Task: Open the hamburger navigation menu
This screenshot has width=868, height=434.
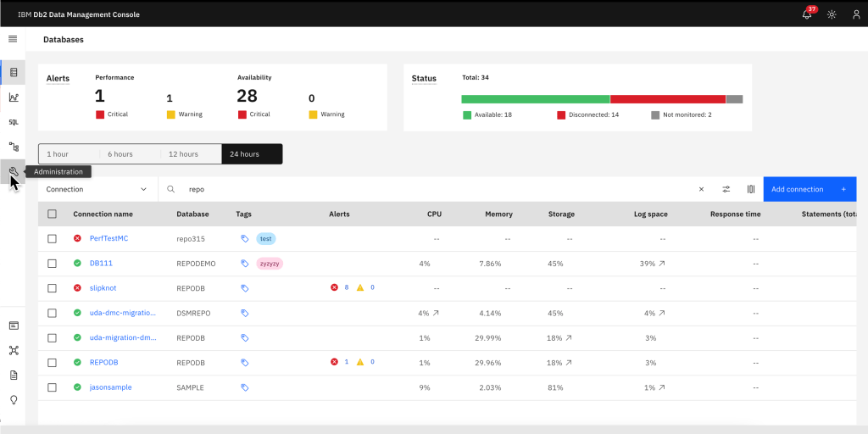Action: pyautogui.click(x=13, y=39)
